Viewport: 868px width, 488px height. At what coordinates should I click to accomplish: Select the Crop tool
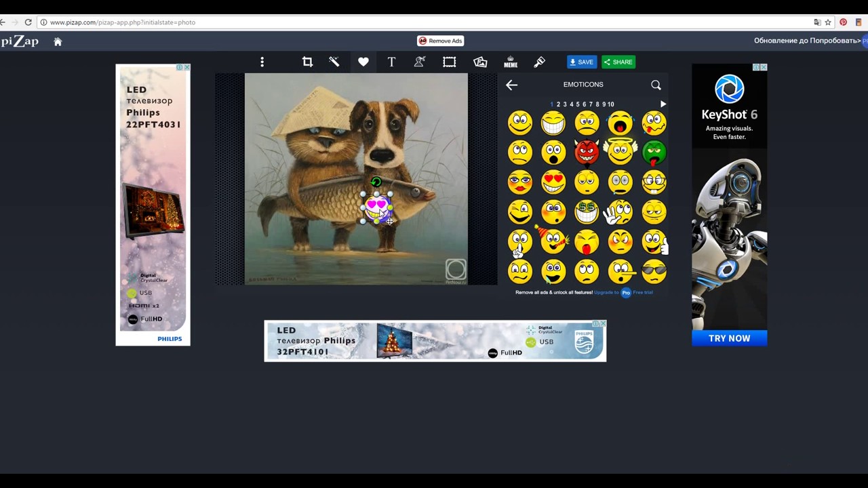point(307,62)
